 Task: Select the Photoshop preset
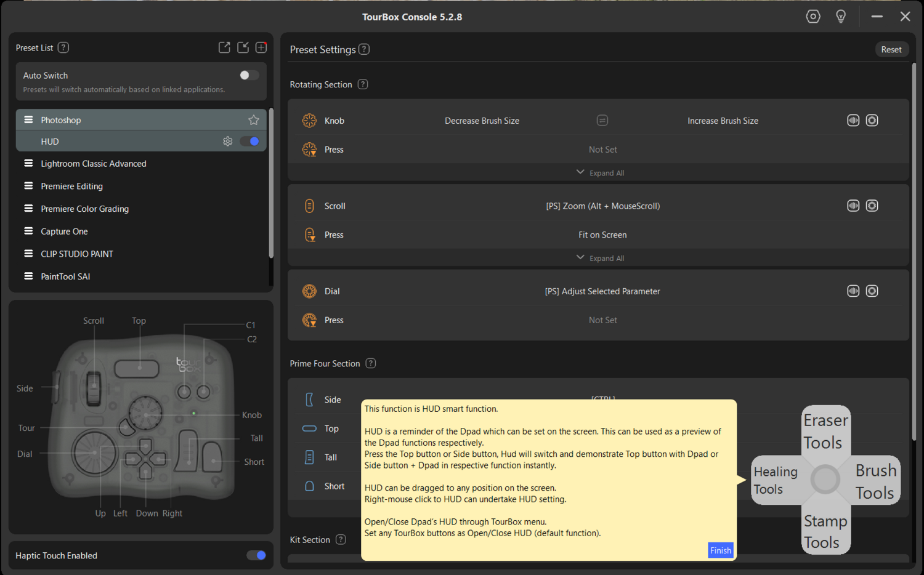point(141,120)
